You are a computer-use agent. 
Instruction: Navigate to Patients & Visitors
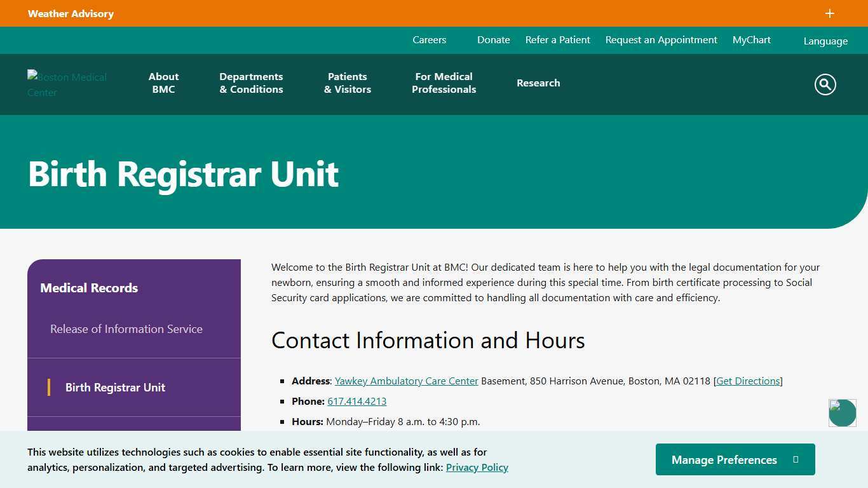(347, 83)
